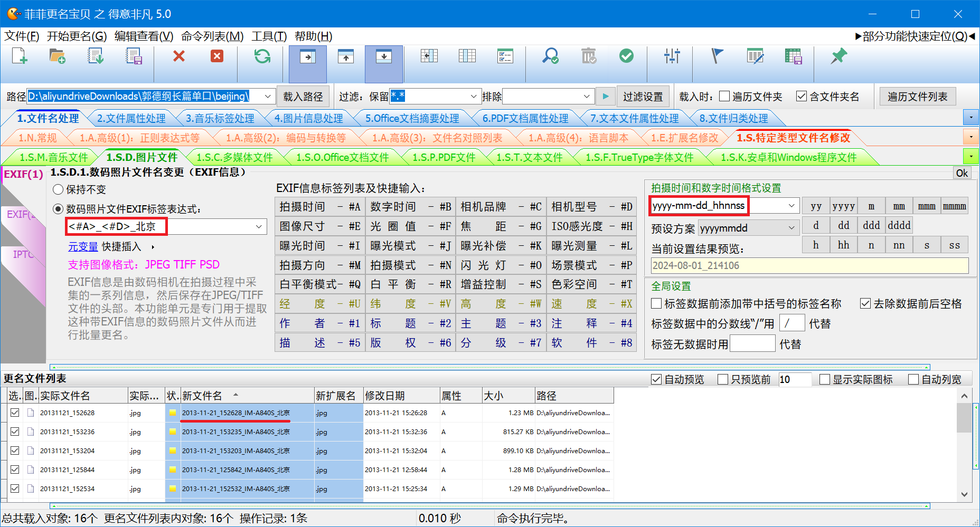Select the 数码照片文件EXIF标签表达式 radio button
This screenshot has width=980, height=527.
58,209
